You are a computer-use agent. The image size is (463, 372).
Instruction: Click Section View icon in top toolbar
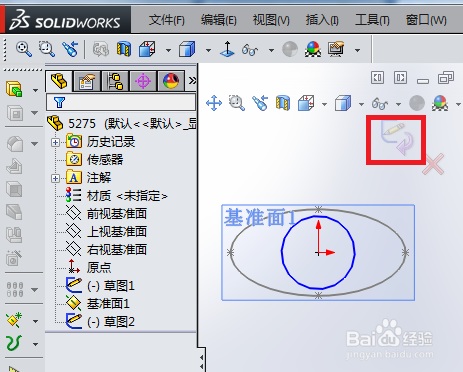(124, 49)
